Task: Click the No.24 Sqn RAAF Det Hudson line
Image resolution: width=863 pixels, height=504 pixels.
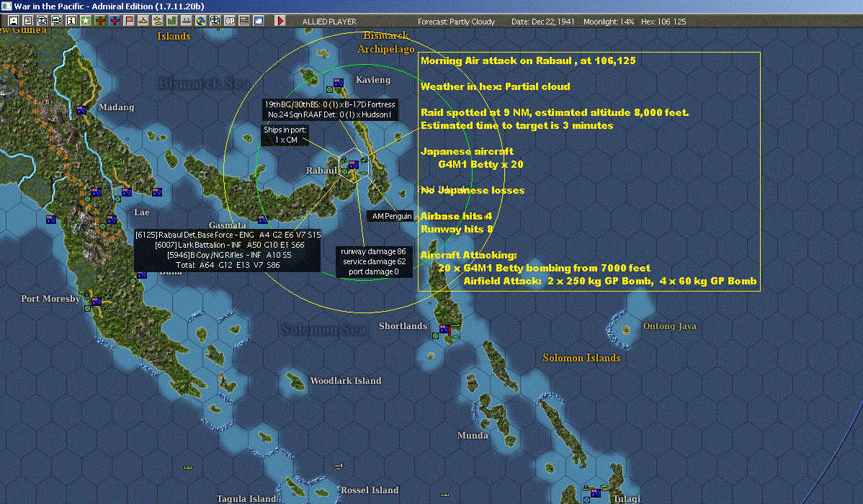Action: tap(330, 114)
